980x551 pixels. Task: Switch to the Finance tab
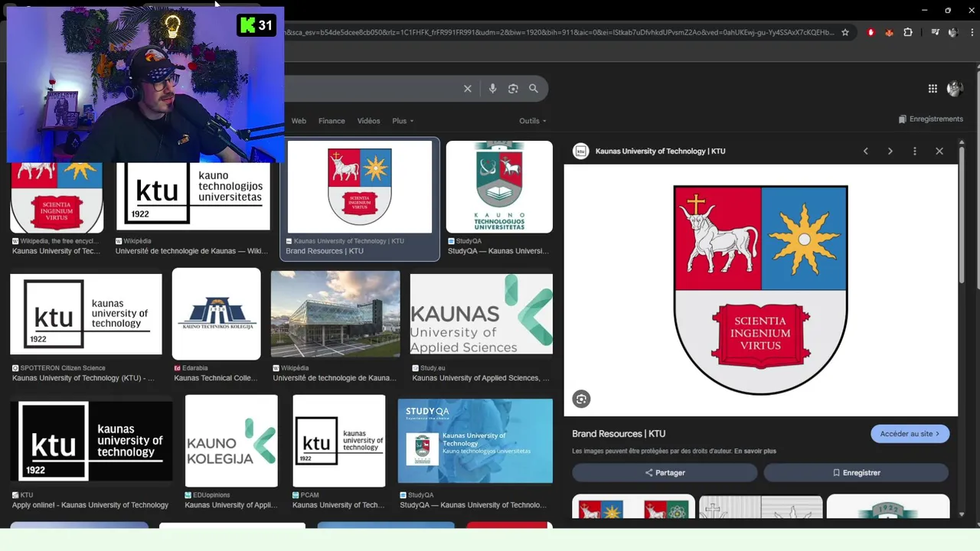point(332,121)
